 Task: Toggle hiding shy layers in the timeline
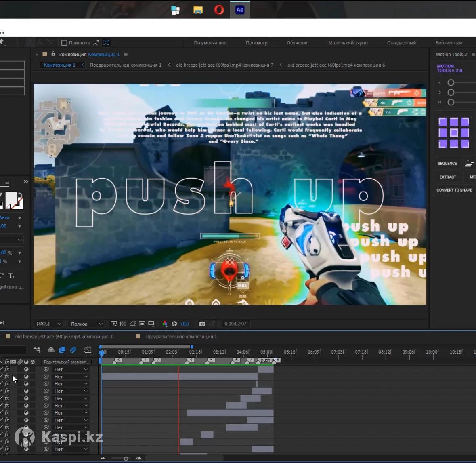tap(51, 350)
